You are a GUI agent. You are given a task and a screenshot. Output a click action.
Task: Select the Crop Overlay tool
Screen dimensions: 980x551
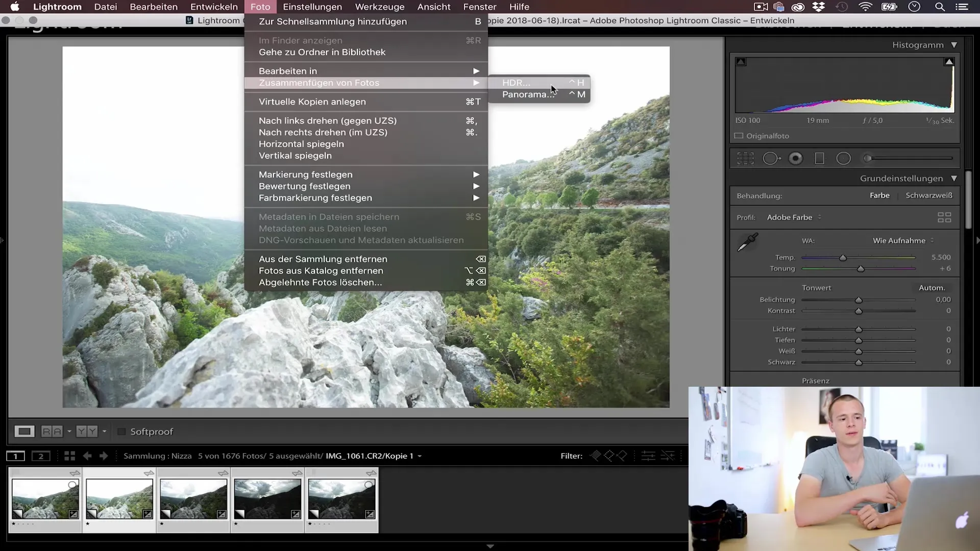[x=745, y=159]
